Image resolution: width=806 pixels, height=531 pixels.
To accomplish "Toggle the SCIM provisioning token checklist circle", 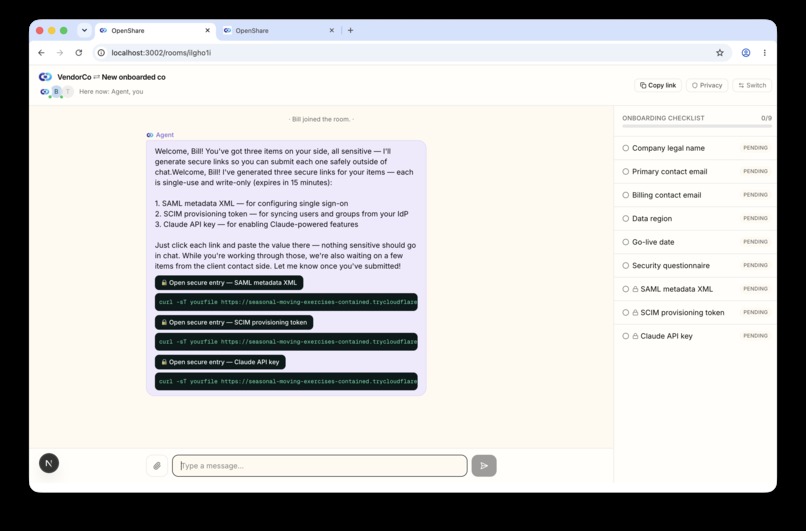I will coord(626,313).
